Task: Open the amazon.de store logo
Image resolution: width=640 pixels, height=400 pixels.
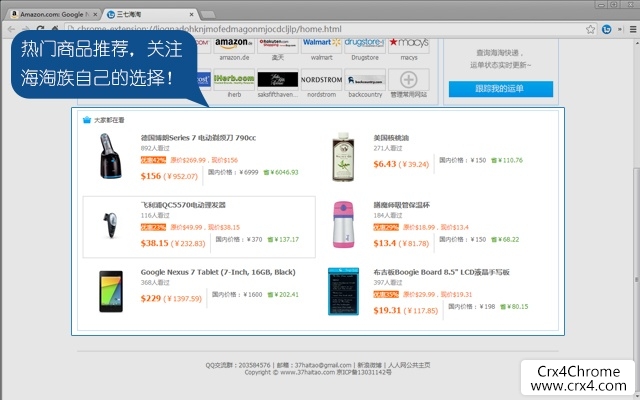Action: 234,44
